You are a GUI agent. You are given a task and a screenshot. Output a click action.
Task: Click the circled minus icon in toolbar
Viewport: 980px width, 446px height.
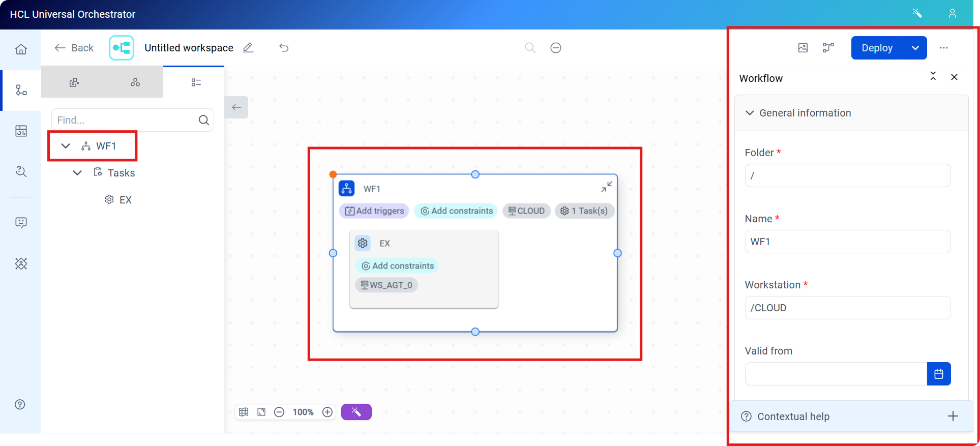point(556,48)
